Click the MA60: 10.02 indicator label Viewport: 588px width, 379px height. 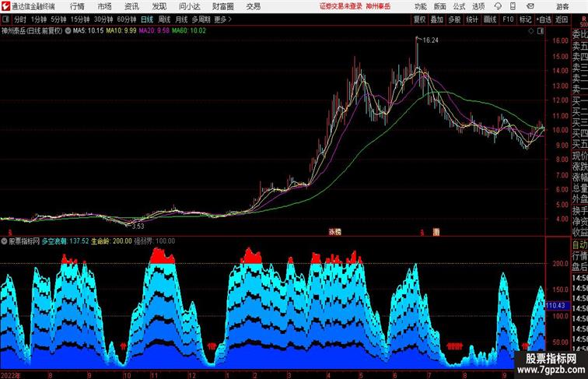pos(189,31)
